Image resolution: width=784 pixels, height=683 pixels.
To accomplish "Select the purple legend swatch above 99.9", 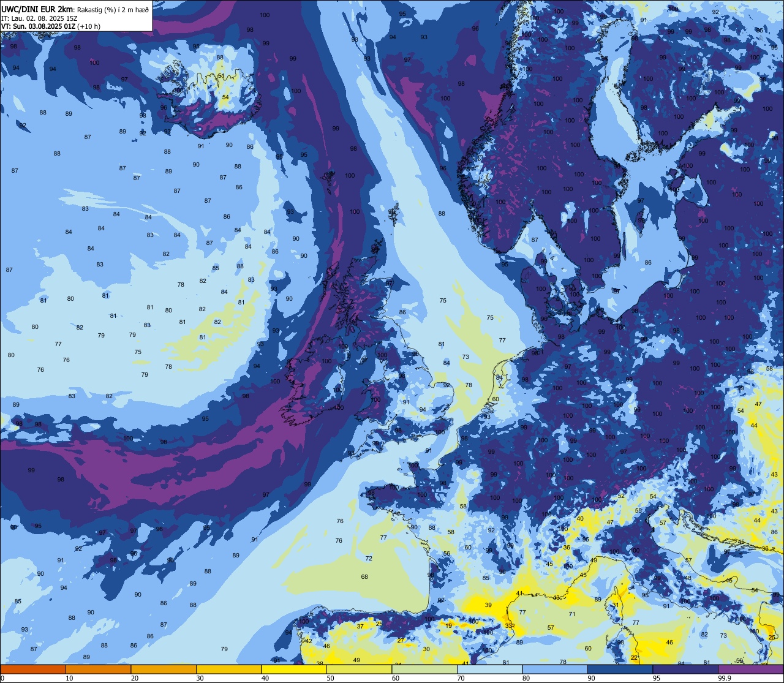I will click(750, 669).
